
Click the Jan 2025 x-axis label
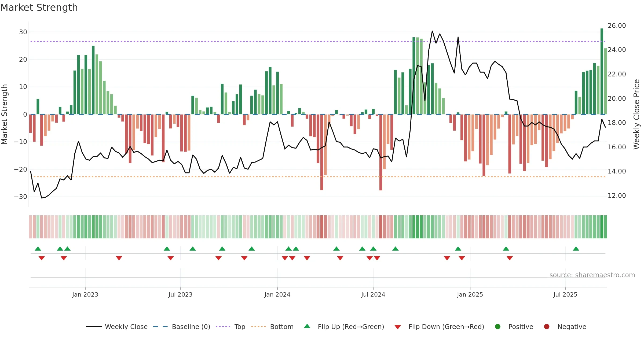[x=470, y=294]
